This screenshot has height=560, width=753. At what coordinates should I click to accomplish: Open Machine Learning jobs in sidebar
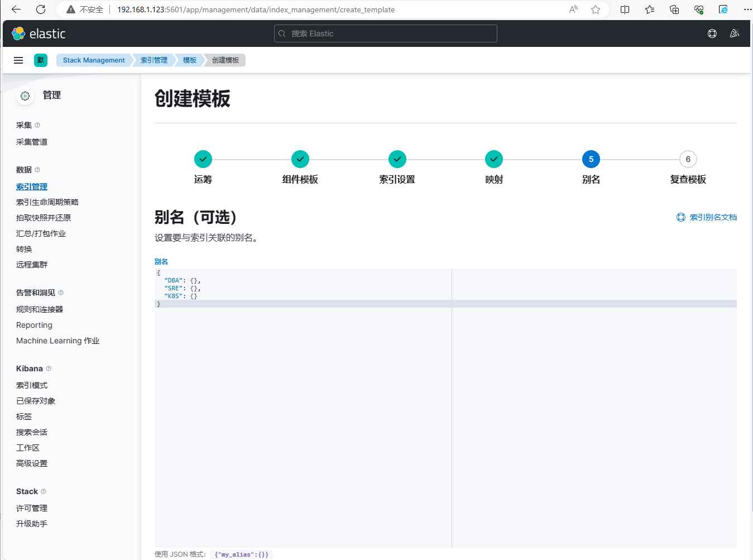pos(57,341)
